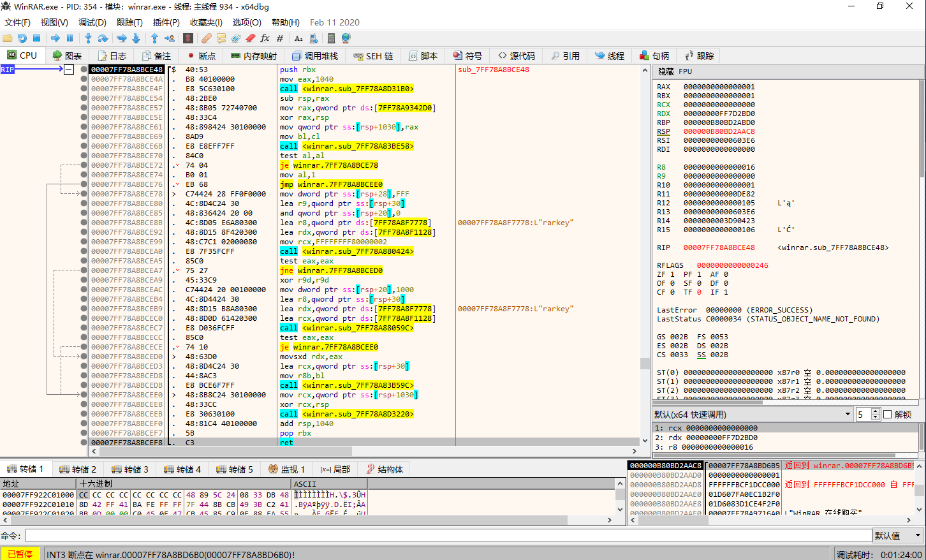Screen dimensions: 926x560
Task: Toggle breakpoint dot at 00007FF78A8BCE78
Action: coord(84,194)
